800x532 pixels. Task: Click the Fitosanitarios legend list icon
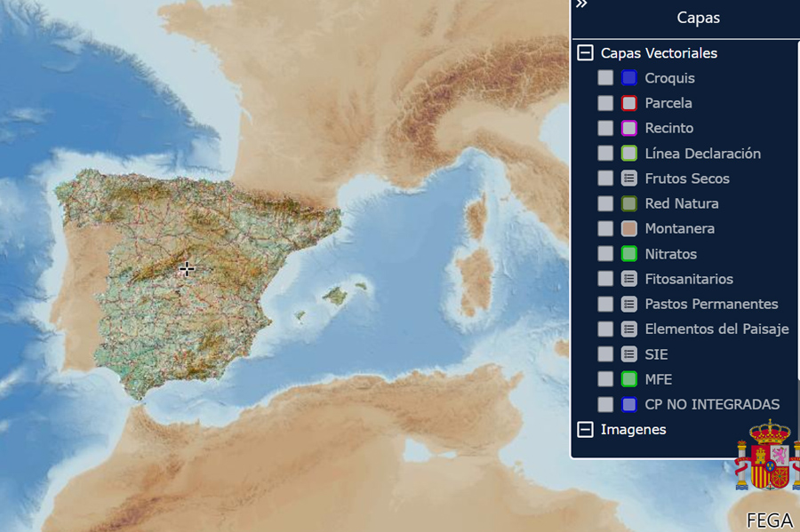[x=629, y=279]
